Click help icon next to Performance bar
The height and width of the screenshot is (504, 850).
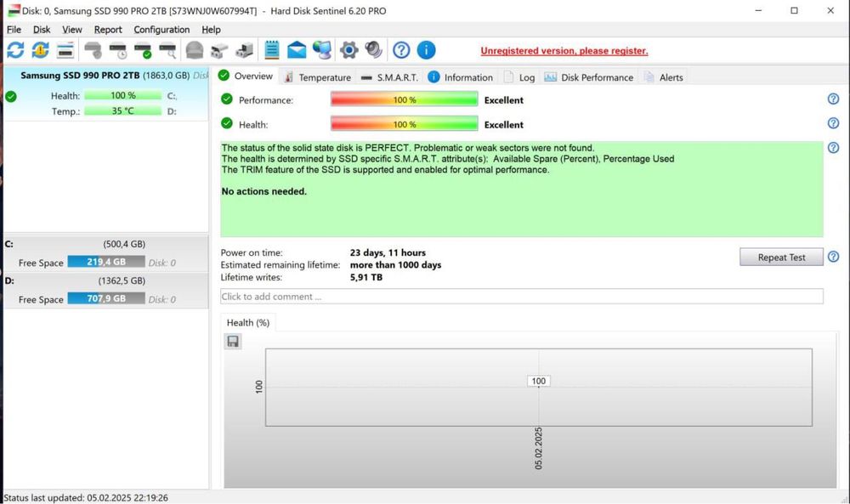pyautogui.click(x=833, y=99)
